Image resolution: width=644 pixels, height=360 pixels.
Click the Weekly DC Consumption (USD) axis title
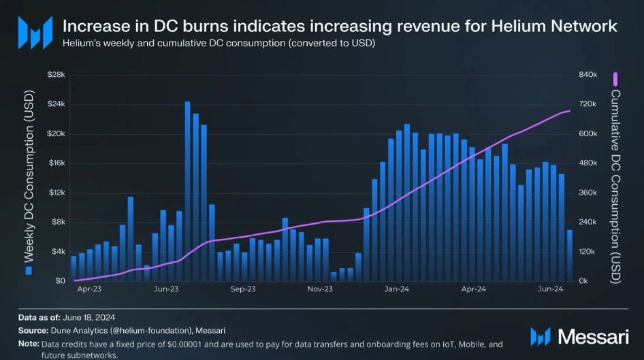point(29,176)
